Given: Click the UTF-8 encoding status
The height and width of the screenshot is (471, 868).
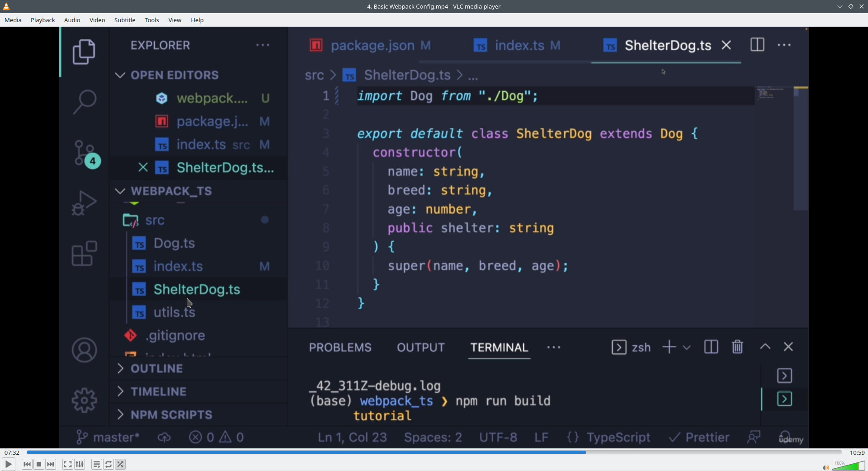Looking at the screenshot, I should [498, 437].
